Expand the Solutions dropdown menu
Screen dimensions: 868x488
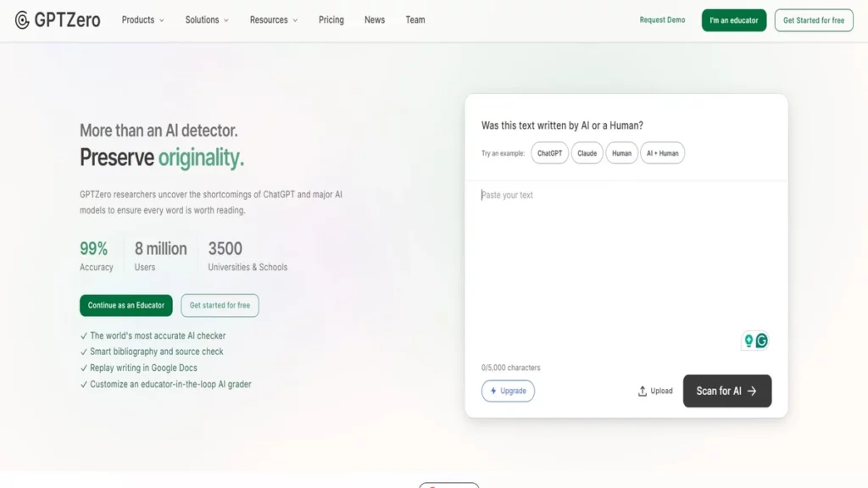[203, 19]
